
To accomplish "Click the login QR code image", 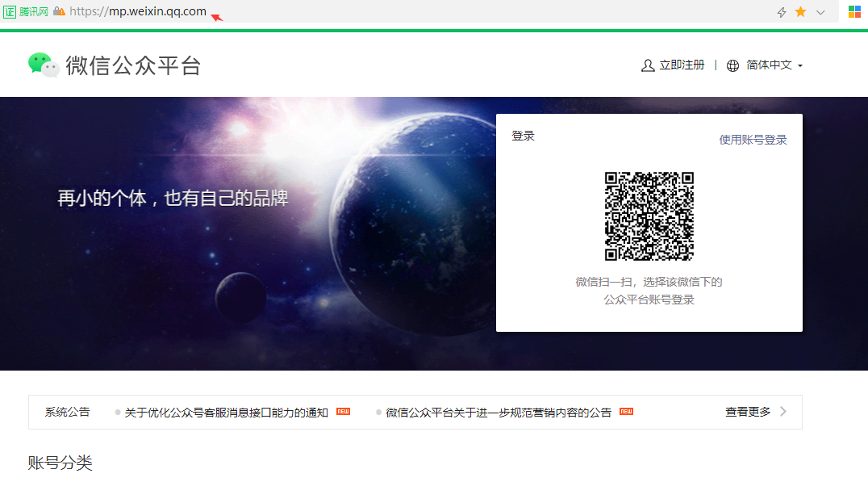I will pyautogui.click(x=649, y=216).
